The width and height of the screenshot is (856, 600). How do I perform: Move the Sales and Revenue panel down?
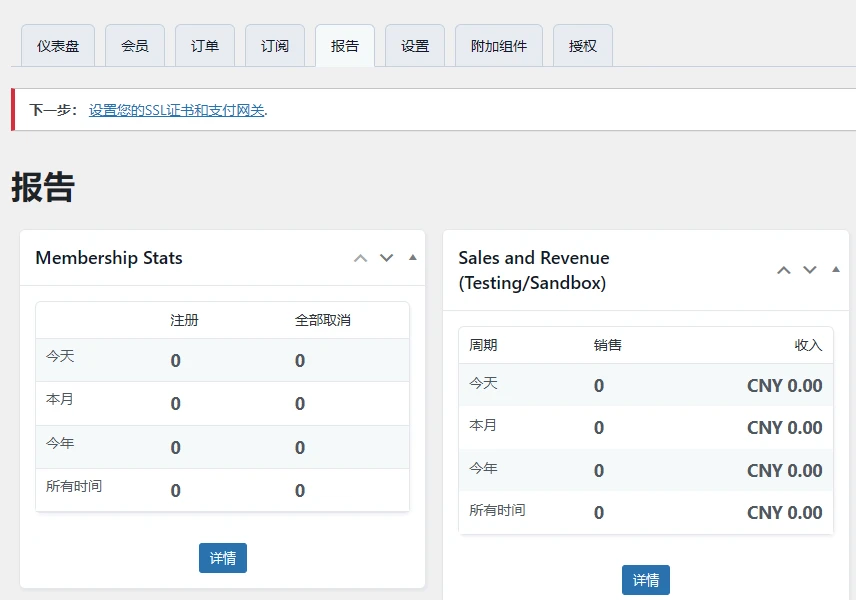[x=809, y=269]
